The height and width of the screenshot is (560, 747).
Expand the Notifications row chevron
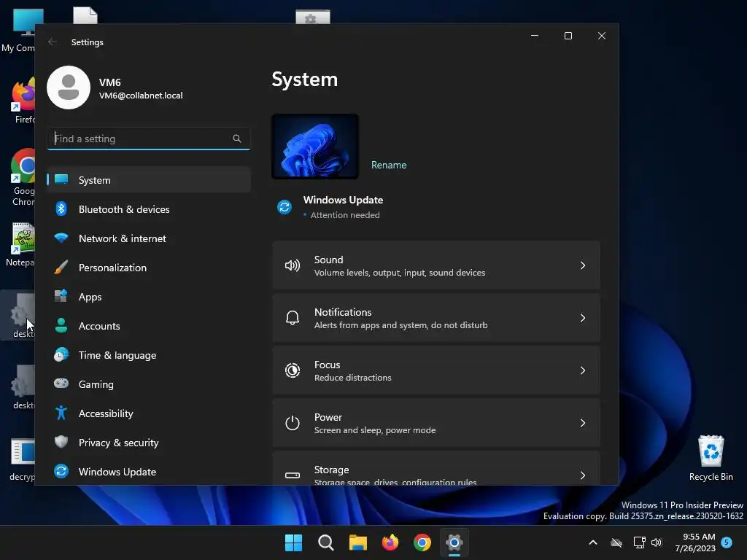click(x=583, y=318)
